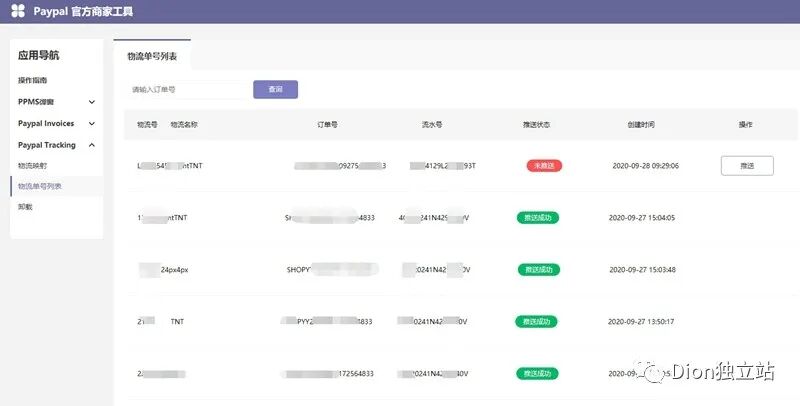The image size is (800, 406).
Task: Click the 流水号 column header
Action: pos(432,124)
